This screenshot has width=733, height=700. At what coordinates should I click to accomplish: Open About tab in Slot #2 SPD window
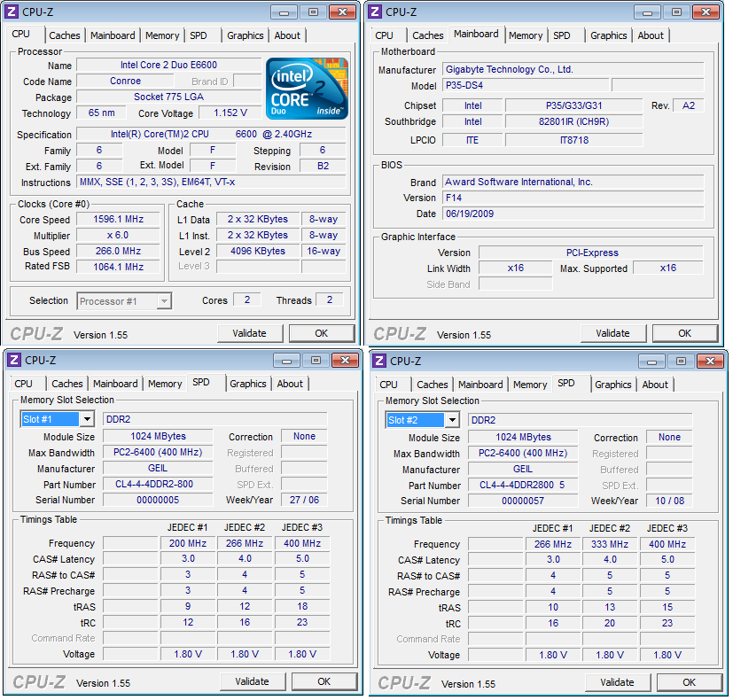pos(655,385)
